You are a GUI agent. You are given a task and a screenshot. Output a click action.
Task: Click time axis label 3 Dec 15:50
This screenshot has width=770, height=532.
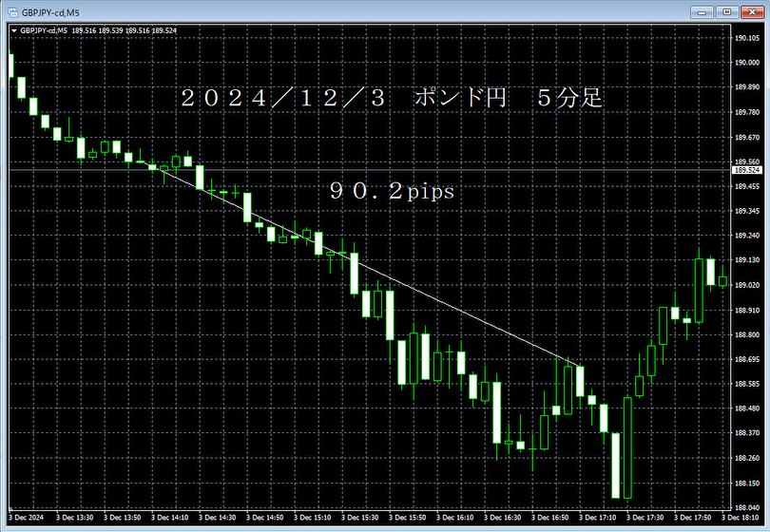408,518
